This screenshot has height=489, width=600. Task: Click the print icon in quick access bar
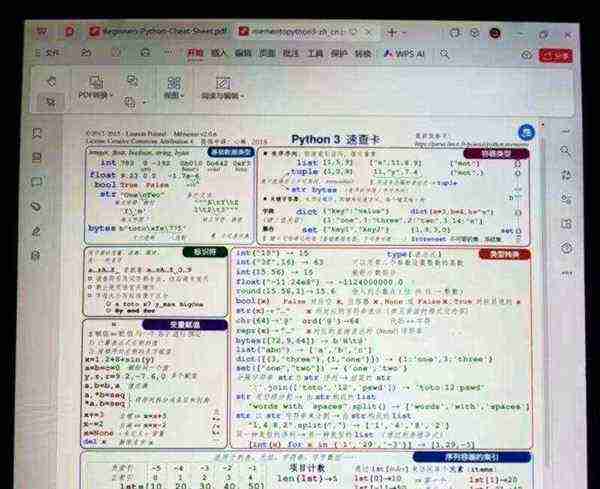click(145, 53)
